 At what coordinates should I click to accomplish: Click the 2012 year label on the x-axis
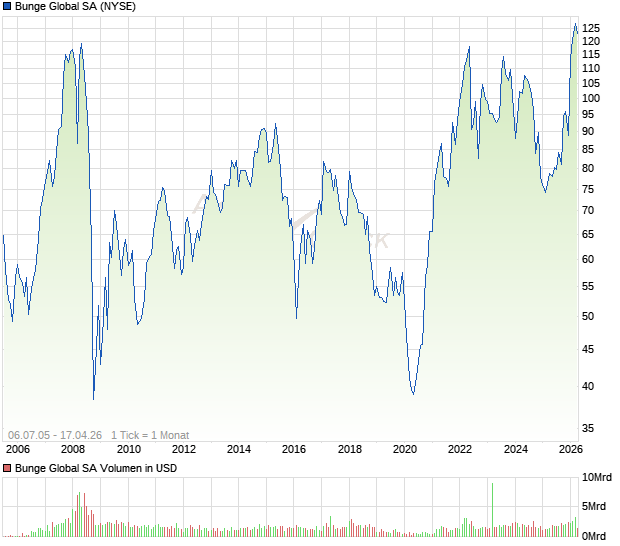click(x=184, y=449)
